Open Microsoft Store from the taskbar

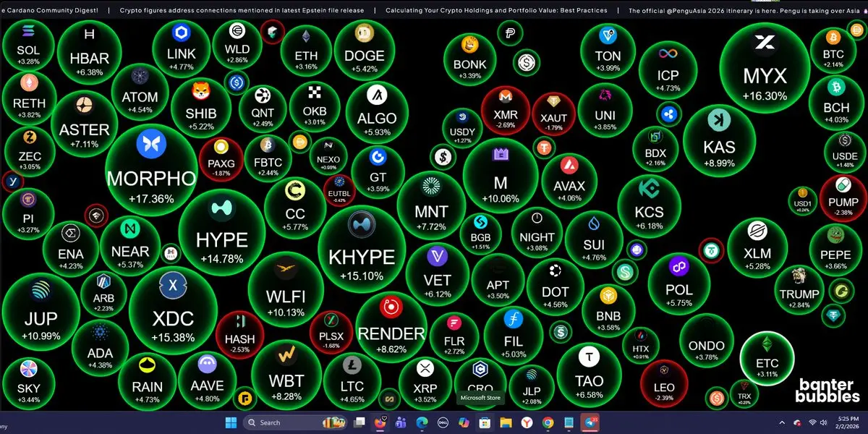[x=485, y=422]
